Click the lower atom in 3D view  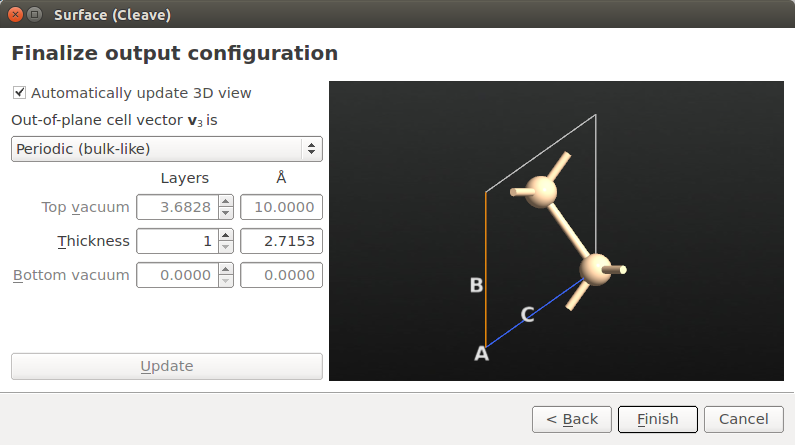596,268
